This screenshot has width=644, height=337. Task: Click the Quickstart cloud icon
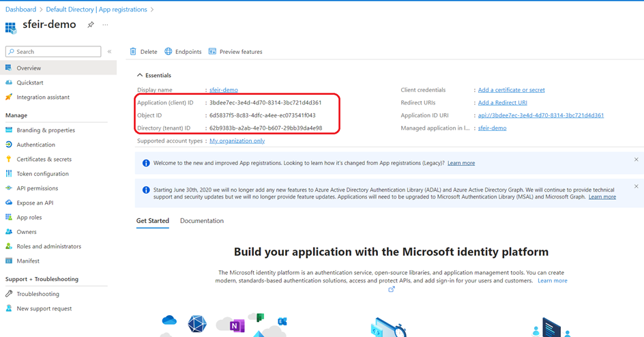[x=9, y=83]
